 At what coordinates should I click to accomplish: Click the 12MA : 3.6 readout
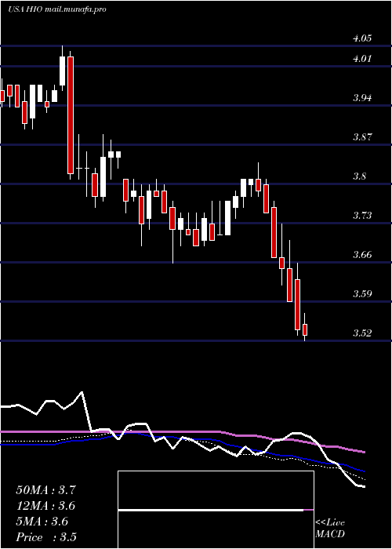coord(45,506)
